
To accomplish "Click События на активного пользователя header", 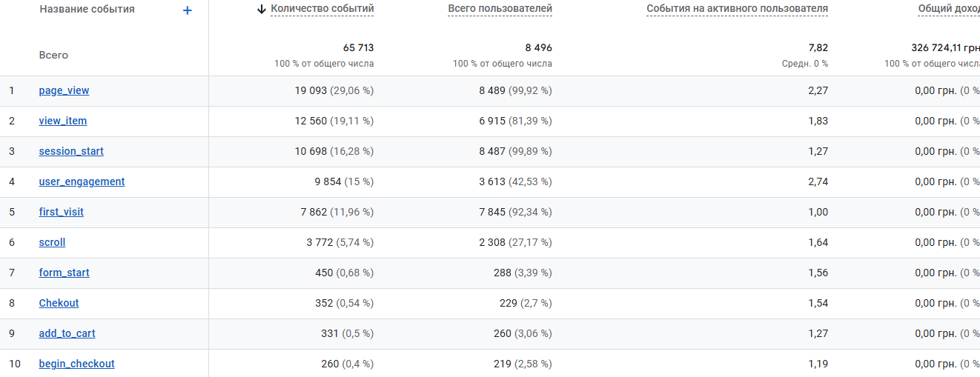I will tap(737, 9).
